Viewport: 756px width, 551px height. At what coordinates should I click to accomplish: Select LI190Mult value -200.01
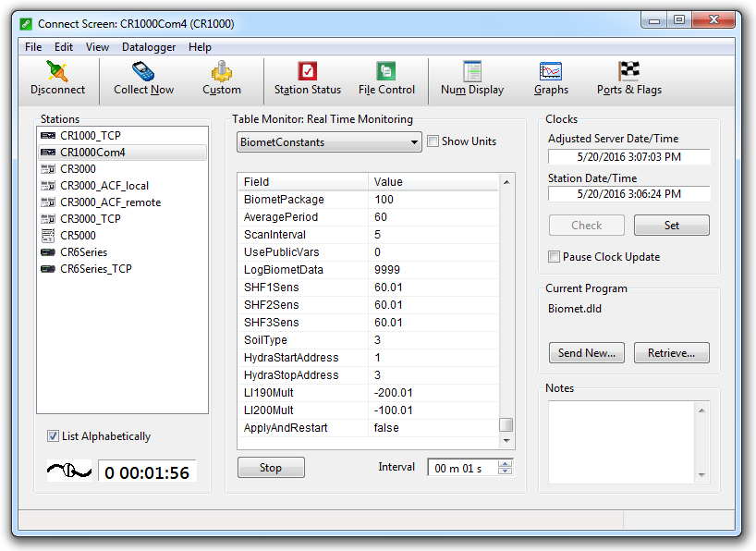pos(393,393)
